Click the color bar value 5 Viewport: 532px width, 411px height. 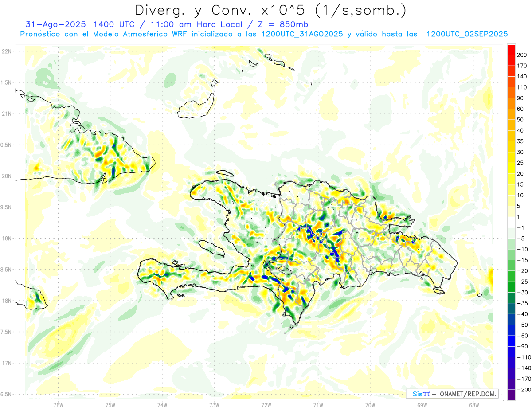(x=519, y=206)
